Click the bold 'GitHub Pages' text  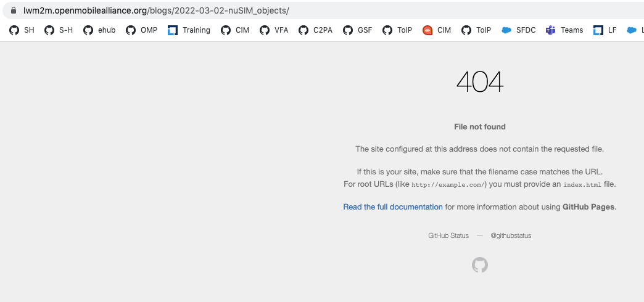(588, 207)
